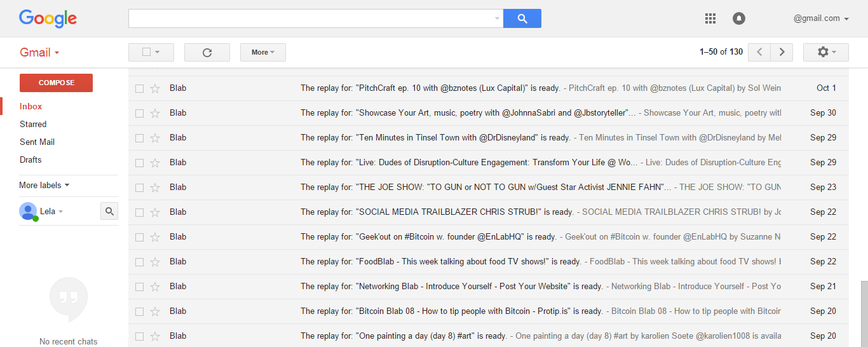Open the Drafts folder

pyautogui.click(x=31, y=160)
